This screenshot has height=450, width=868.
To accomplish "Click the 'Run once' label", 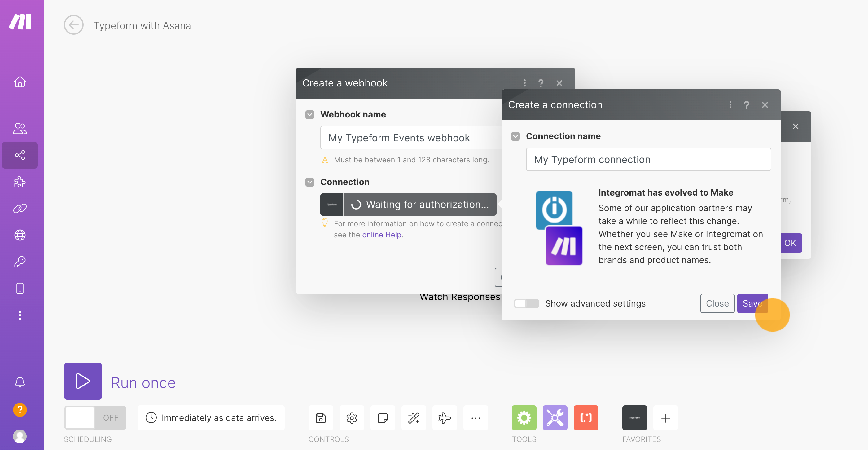I will [x=143, y=382].
